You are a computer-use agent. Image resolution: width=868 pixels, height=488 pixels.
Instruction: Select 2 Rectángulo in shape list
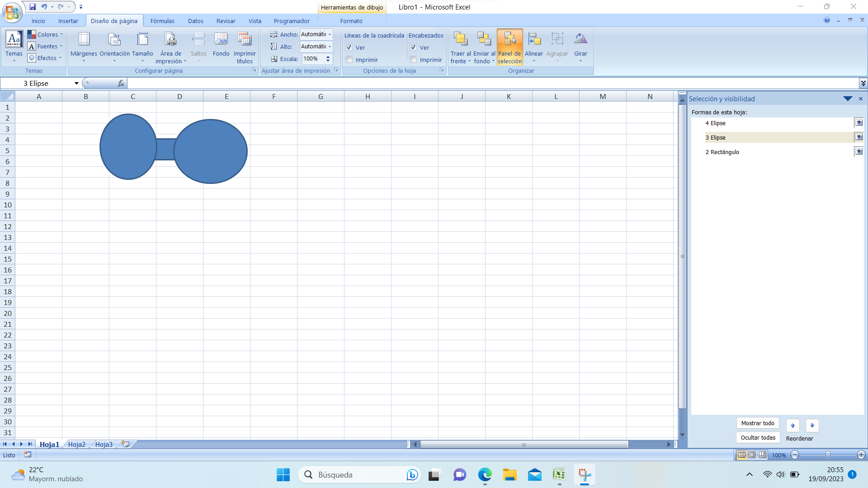point(722,152)
